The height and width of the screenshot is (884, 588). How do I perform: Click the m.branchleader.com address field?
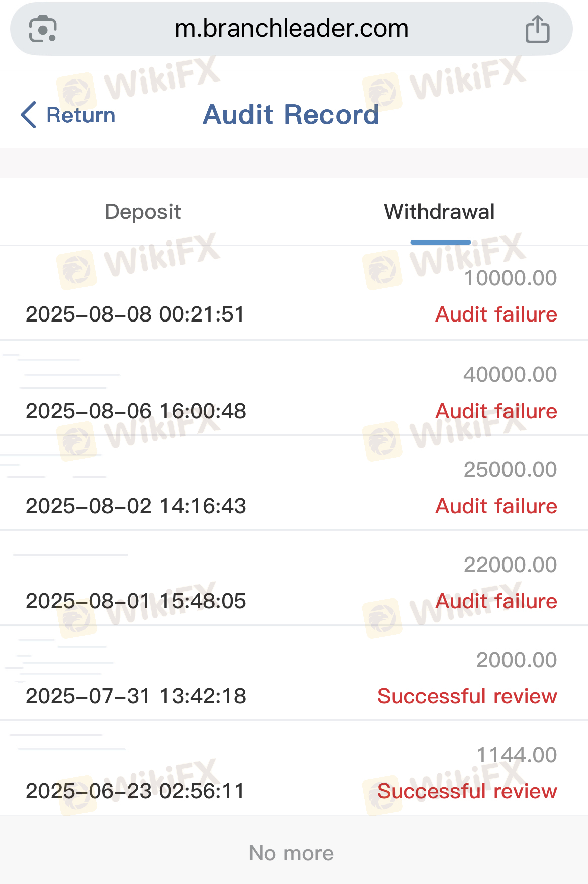(291, 29)
